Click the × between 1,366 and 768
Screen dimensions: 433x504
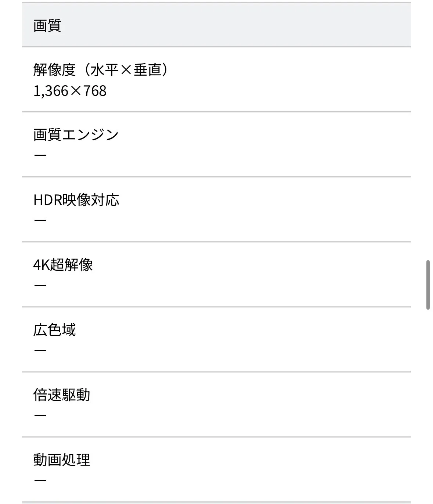[76, 91]
